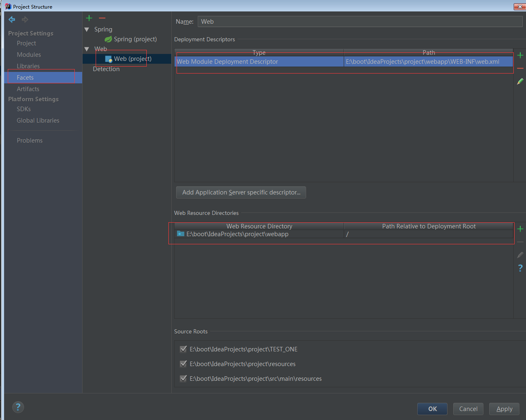Add a new deployment descriptor
526x420 pixels.
[x=520, y=56]
